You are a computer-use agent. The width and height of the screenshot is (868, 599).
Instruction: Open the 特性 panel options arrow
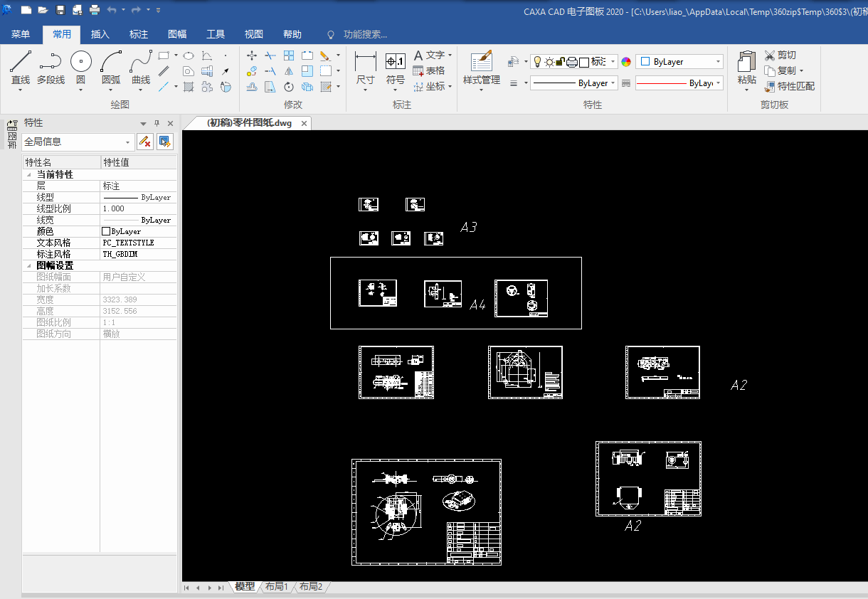143,123
